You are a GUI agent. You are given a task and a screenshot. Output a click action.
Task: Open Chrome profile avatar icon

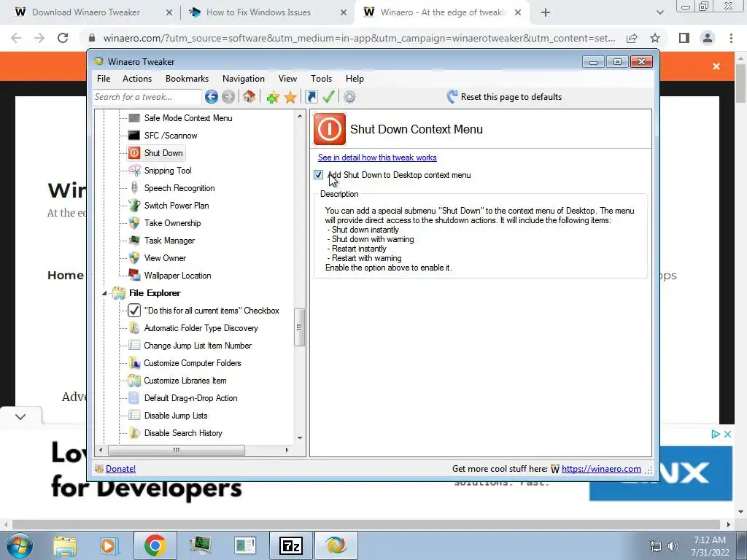click(x=708, y=38)
